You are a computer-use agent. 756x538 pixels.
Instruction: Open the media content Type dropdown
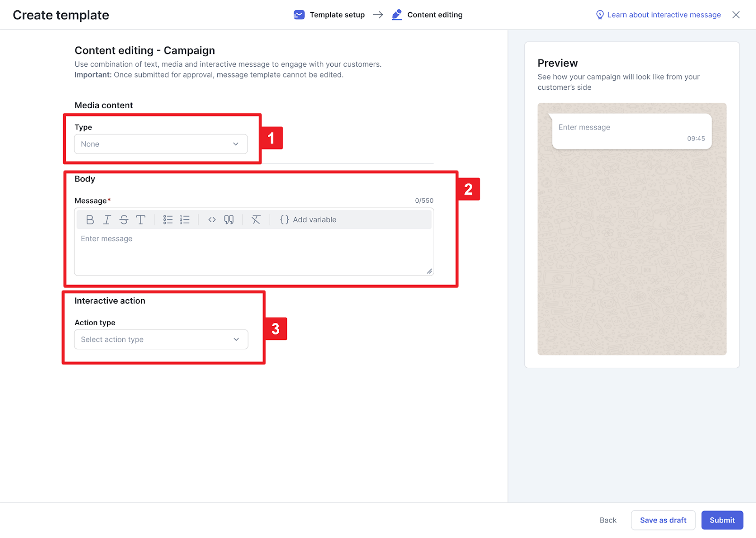pyautogui.click(x=161, y=144)
